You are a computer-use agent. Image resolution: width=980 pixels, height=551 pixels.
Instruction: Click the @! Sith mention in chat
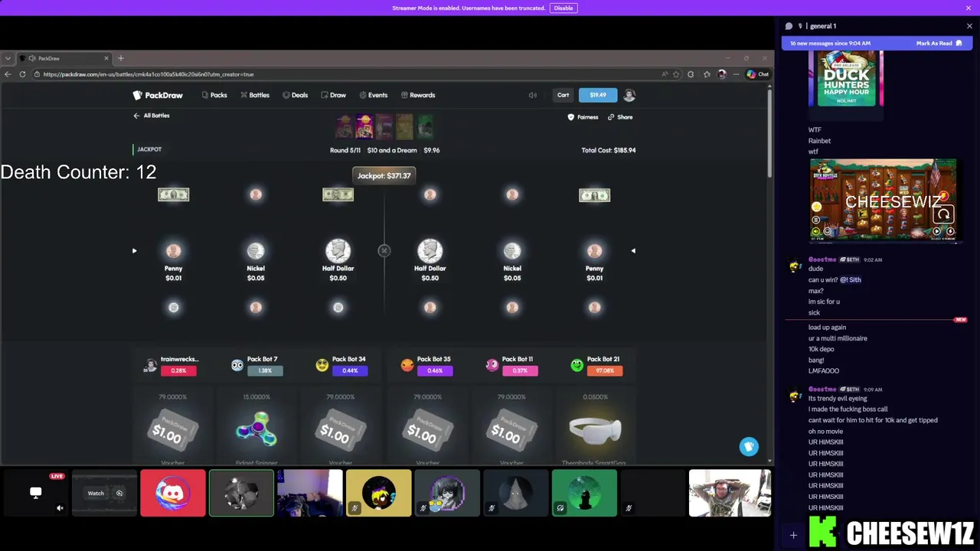[x=851, y=279]
